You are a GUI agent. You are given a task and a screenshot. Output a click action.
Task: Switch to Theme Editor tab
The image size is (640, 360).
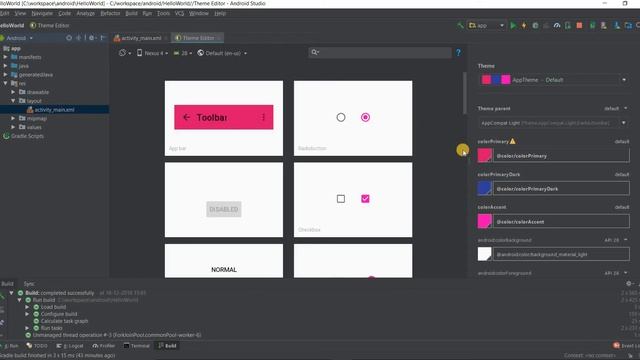[x=198, y=38]
